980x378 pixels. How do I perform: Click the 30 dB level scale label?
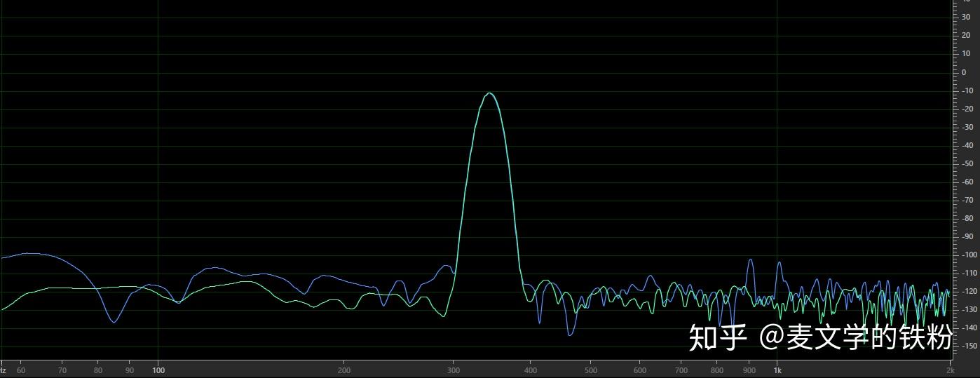(966, 18)
